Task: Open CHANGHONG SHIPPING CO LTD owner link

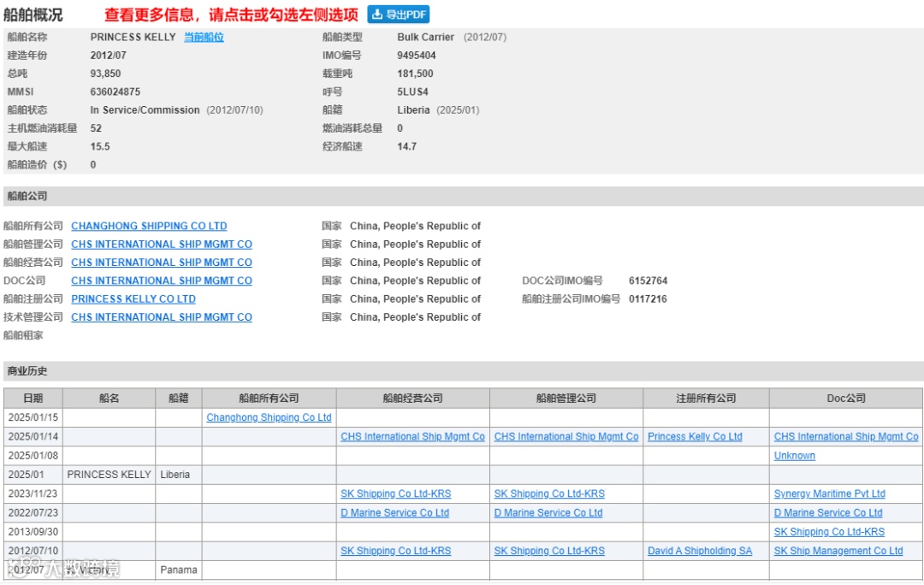Action: click(x=149, y=226)
